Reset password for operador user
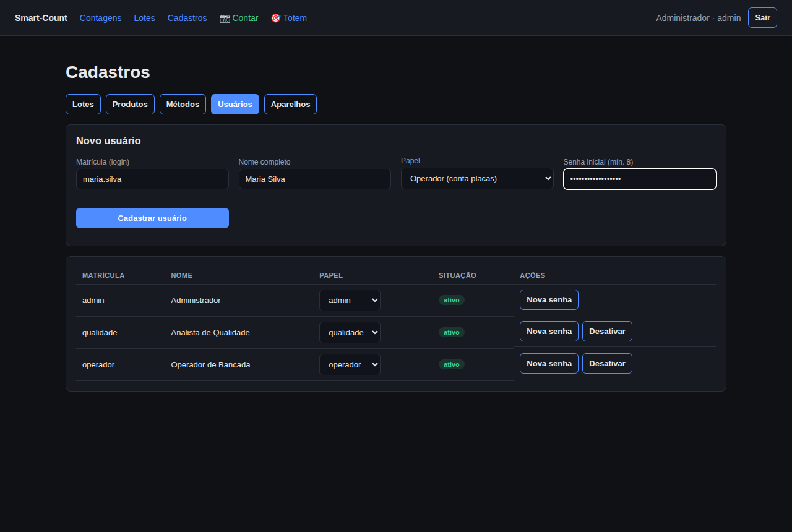Image resolution: width=792 pixels, height=532 pixels. [x=549, y=363]
